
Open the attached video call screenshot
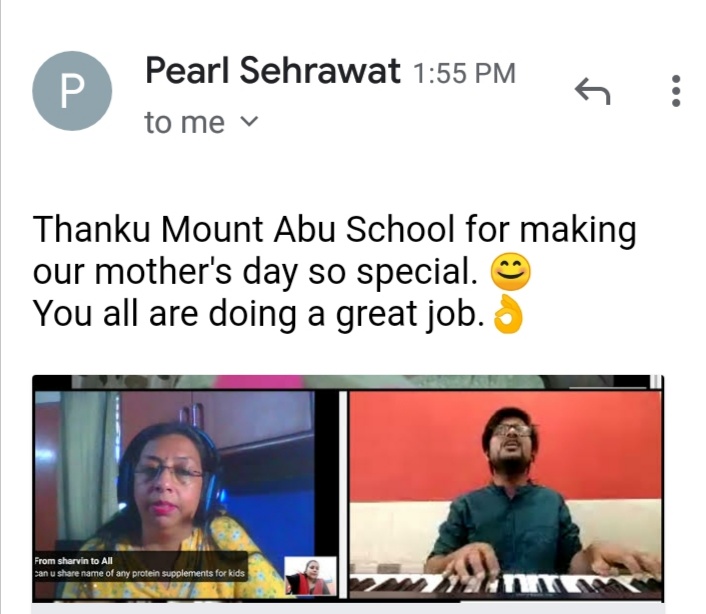tap(348, 488)
